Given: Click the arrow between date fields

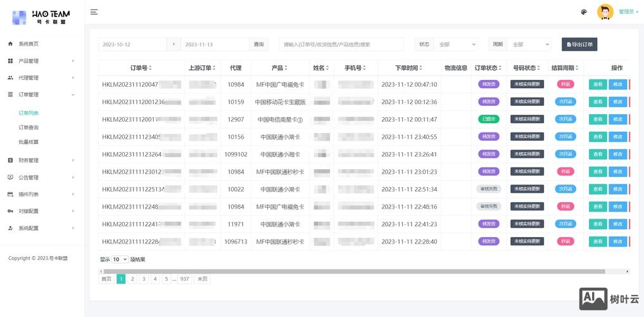Looking at the screenshot, I should coord(174,44).
